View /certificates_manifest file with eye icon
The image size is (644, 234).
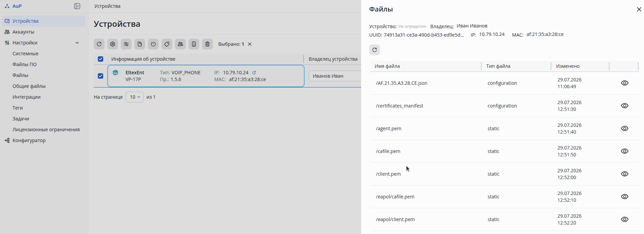pos(625,106)
